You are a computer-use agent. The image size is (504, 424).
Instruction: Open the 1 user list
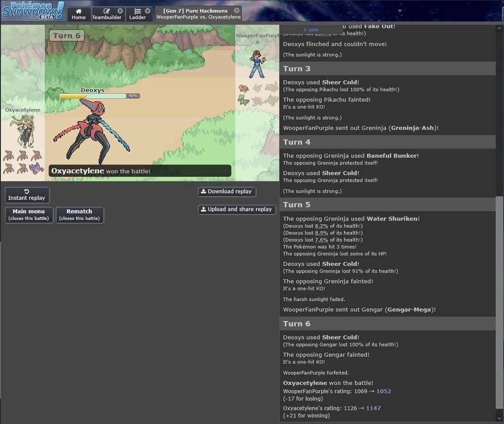(x=311, y=30)
